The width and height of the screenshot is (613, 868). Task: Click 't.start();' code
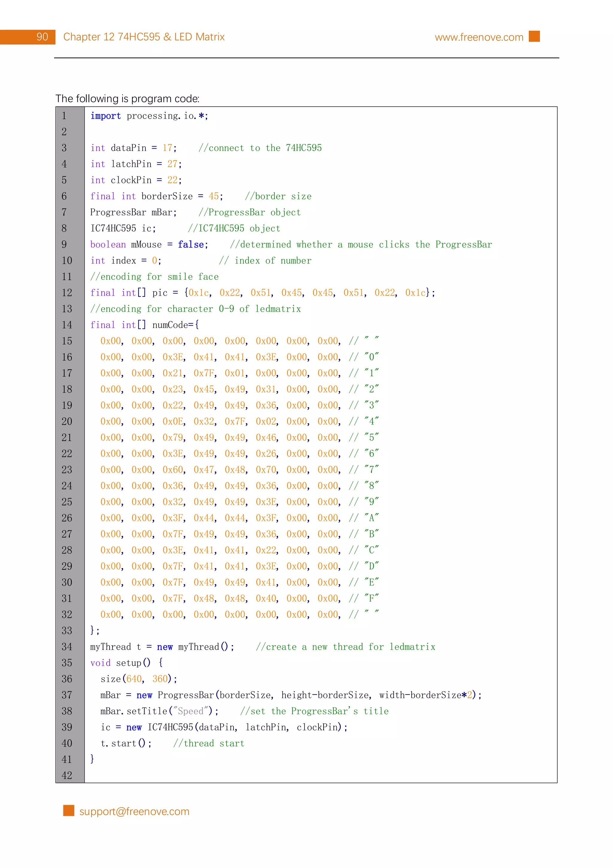tap(126, 743)
